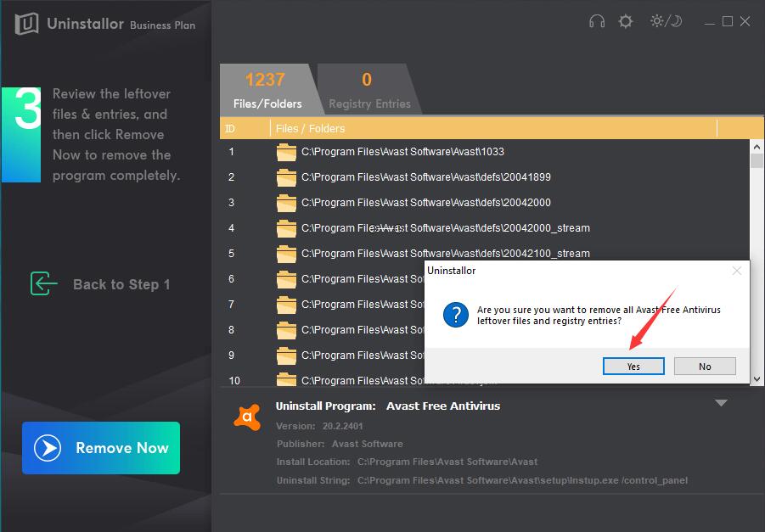Viewport: 765px width, 532px height.
Task: Click the question mark icon in dialog
Action: tap(456, 315)
